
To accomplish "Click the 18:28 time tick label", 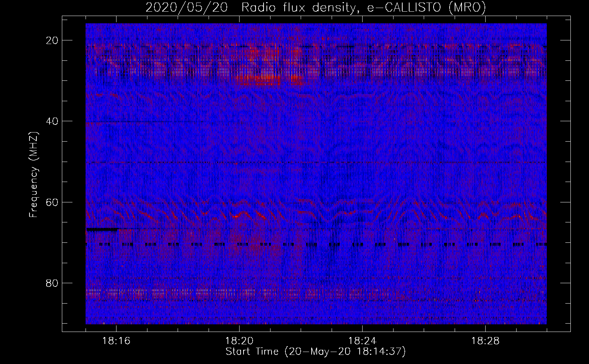I will coord(485,341).
